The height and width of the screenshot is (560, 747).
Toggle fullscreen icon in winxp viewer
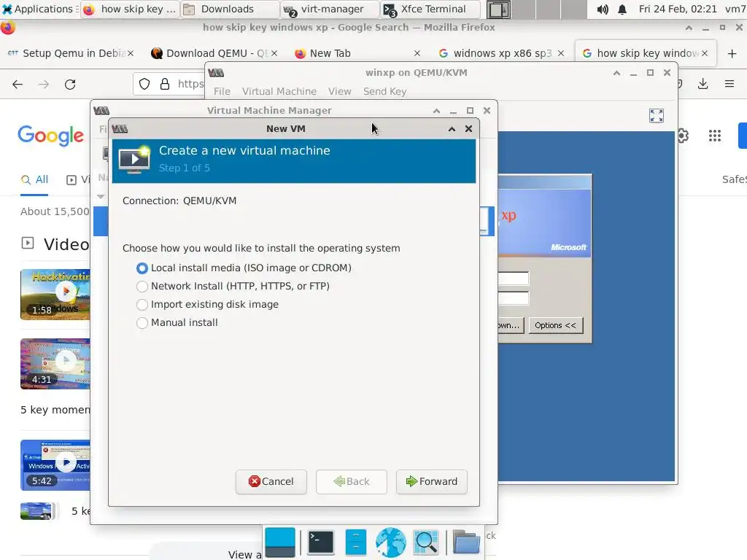tap(657, 115)
